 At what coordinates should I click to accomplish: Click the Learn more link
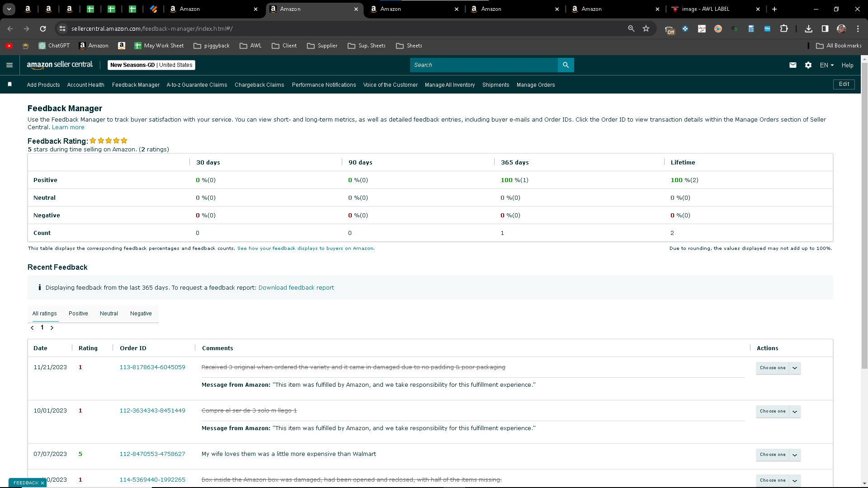68,127
